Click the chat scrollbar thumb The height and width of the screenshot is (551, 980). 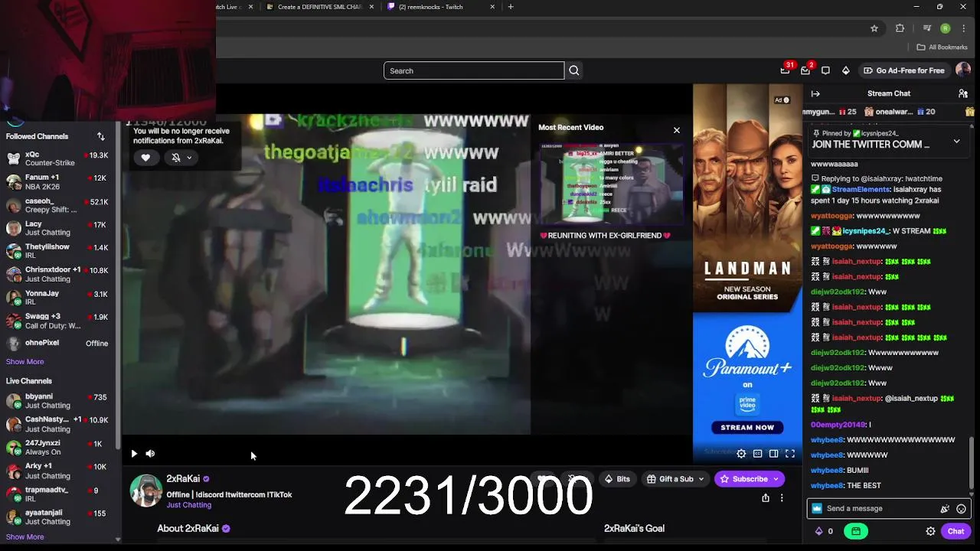click(x=972, y=465)
